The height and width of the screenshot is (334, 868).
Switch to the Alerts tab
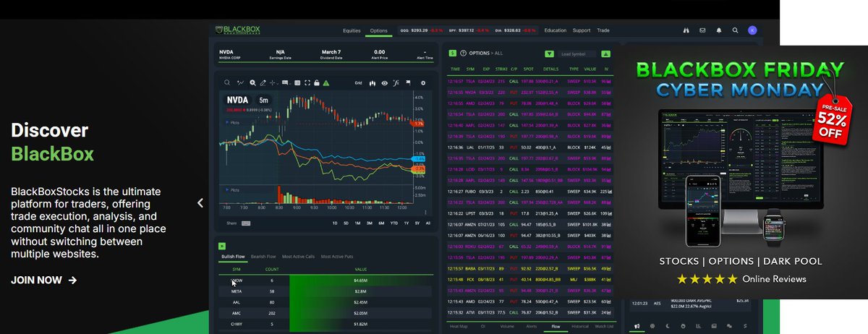coord(532,326)
